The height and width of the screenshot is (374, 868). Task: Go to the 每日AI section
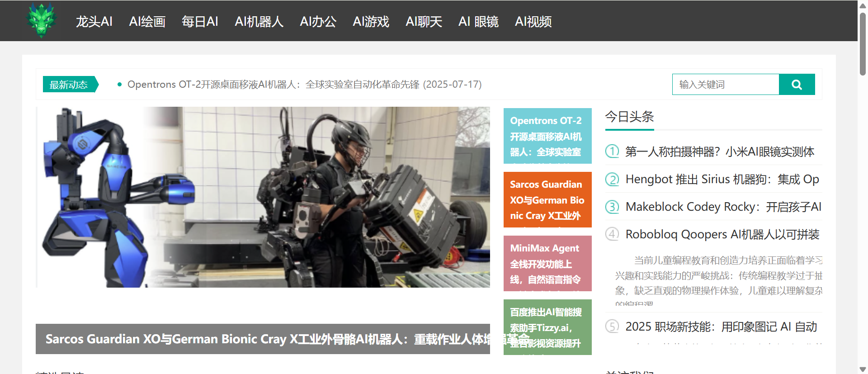200,21
